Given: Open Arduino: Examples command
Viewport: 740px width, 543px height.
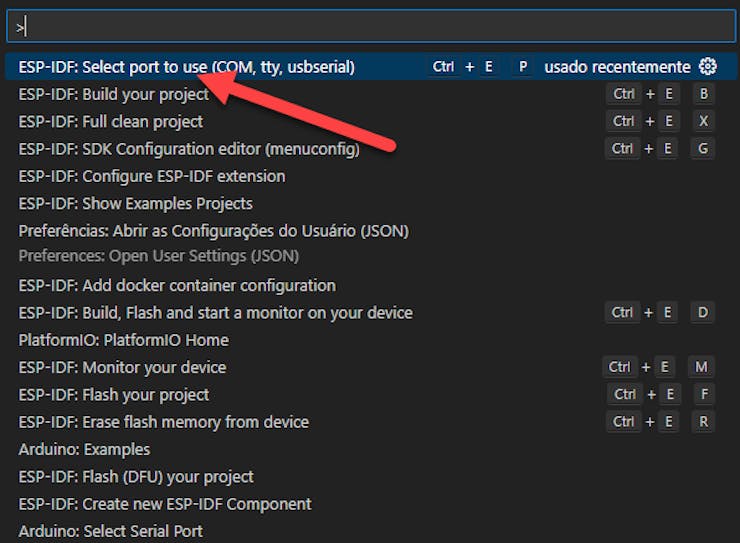Looking at the screenshot, I should pos(84,449).
